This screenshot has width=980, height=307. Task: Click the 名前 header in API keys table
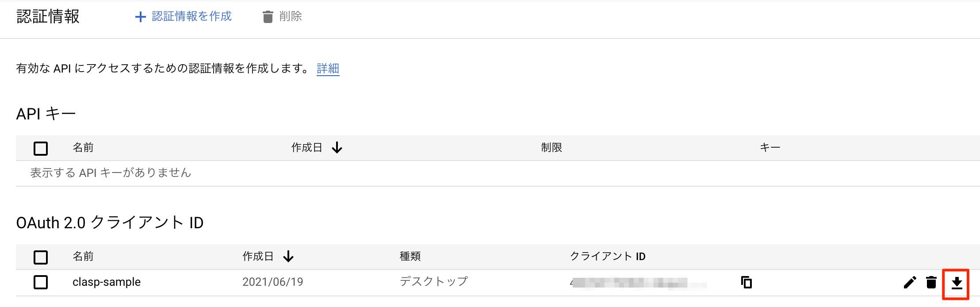tap(83, 148)
